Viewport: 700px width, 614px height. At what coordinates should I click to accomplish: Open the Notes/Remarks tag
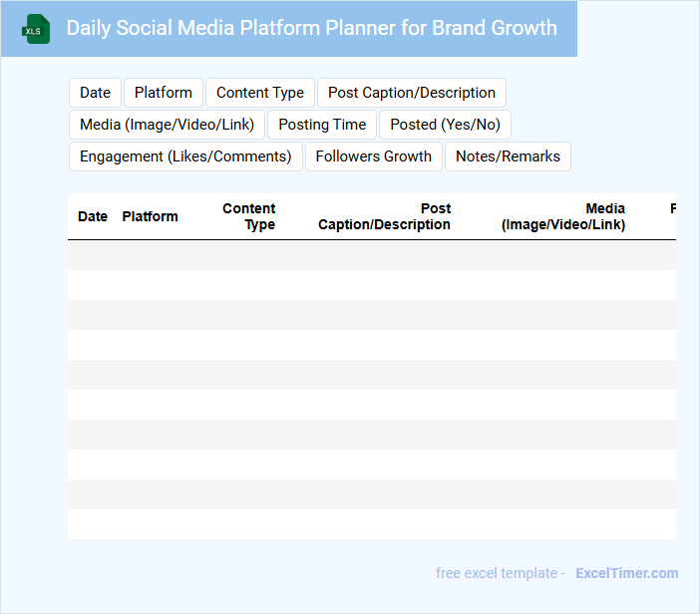pos(508,156)
